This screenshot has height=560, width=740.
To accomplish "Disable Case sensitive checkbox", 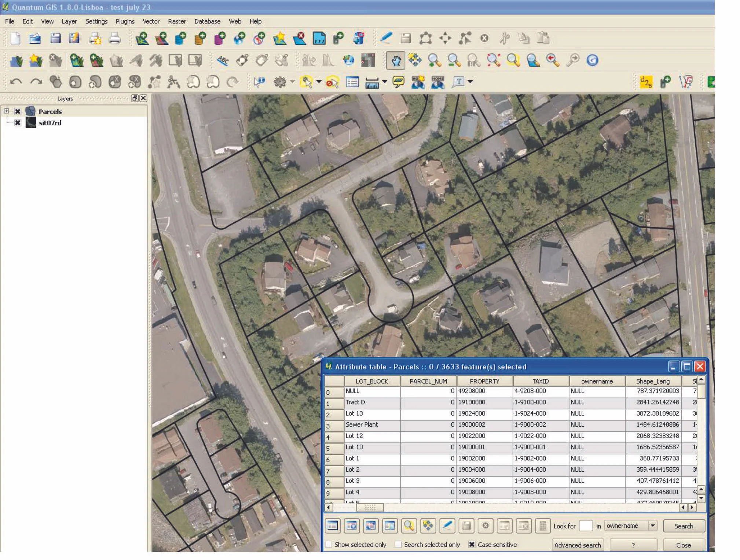I will tap(472, 545).
